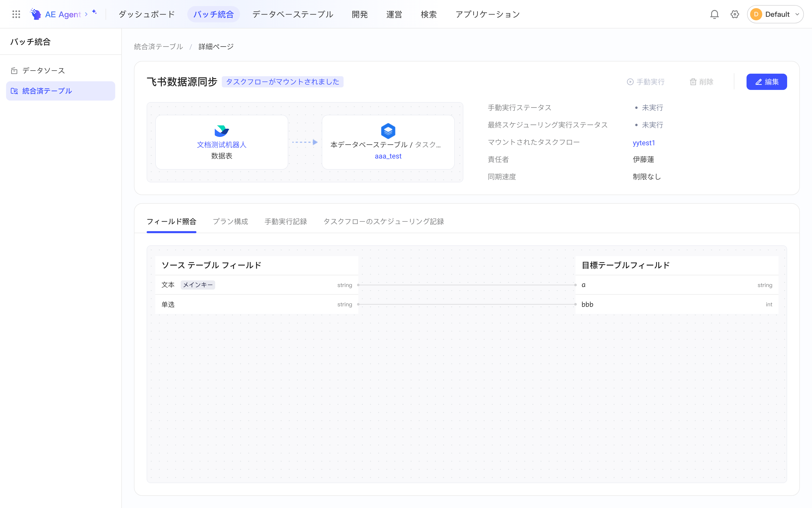812x508 pixels.
Task: Open the settings gear icon
Action: (735, 14)
